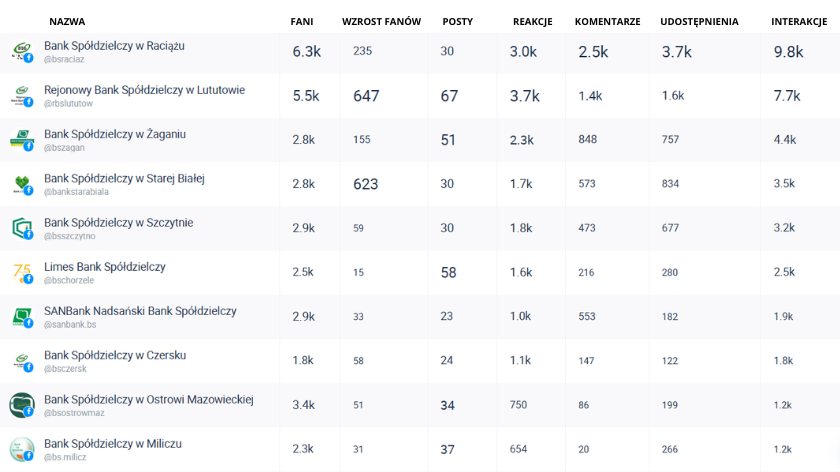Open the Limes Bank Spółdzielczy name link
Image resolution: width=840 pixels, height=472 pixels.
tap(104, 267)
